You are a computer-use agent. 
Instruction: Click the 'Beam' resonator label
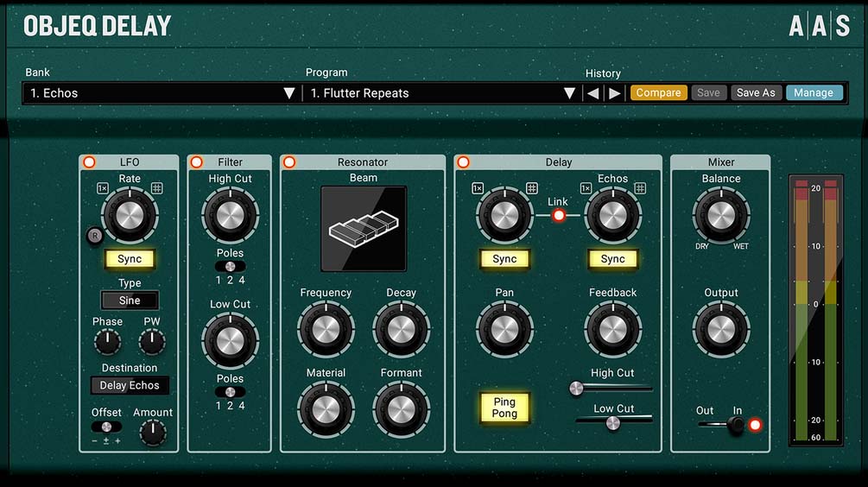coord(364,178)
